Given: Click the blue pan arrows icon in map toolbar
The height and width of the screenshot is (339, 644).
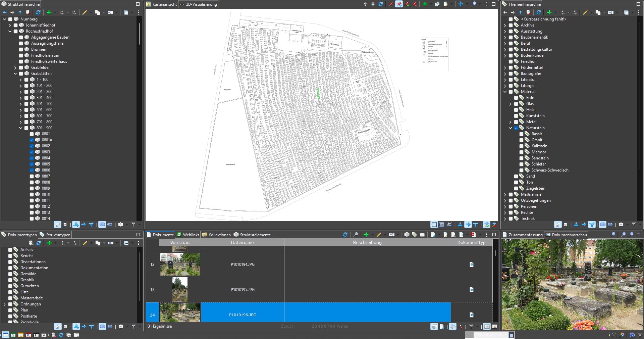Looking at the screenshot, I should click(461, 4).
